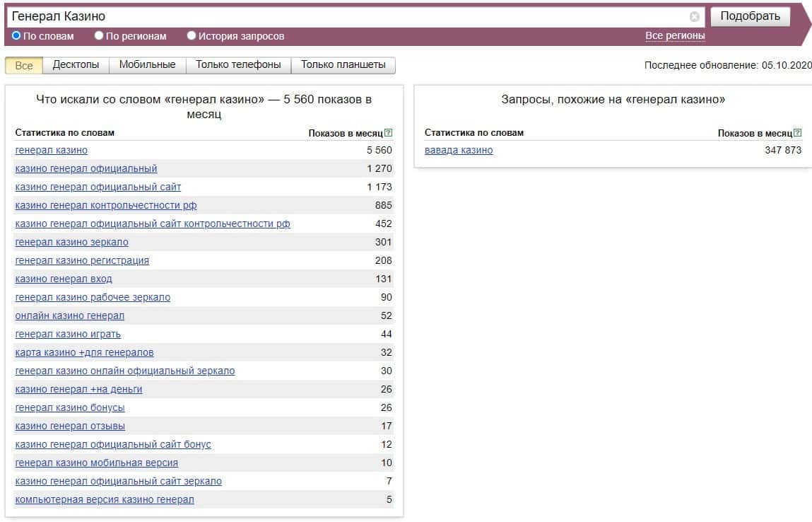Click help icon beside right 'Показов в месяц'
The height and width of the screenshot is (522, 812).
798,133
